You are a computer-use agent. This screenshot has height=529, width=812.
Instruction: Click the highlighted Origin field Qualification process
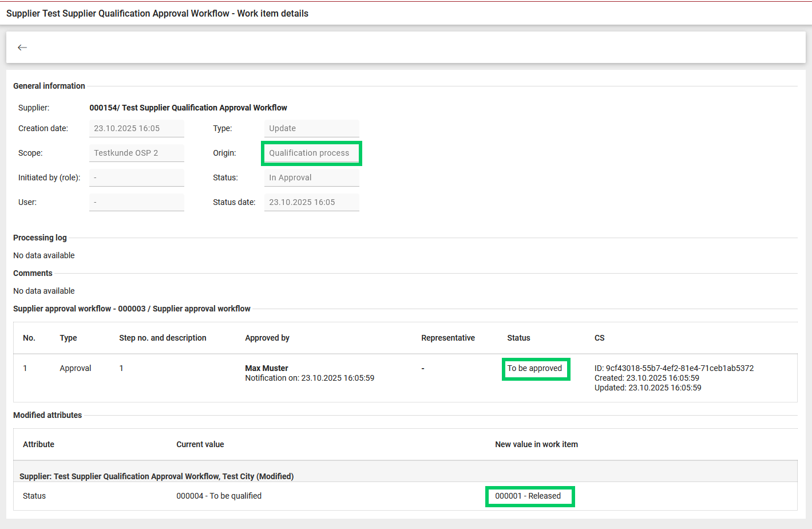[311, 153]
